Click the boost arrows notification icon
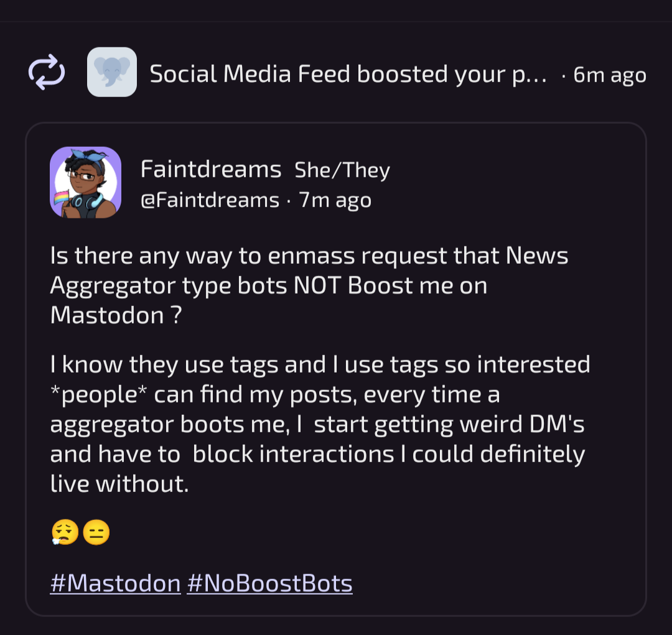The width and height of the screenshot is (672, 635). coord(47,72)
